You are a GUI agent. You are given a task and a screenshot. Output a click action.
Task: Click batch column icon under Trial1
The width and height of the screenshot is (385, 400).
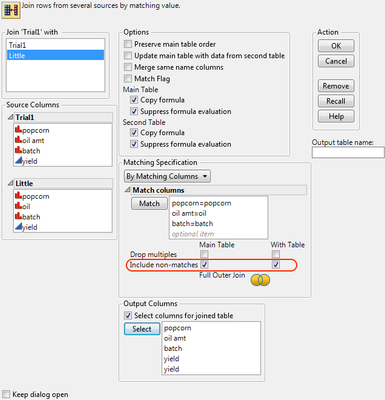[x=18, y=150]
